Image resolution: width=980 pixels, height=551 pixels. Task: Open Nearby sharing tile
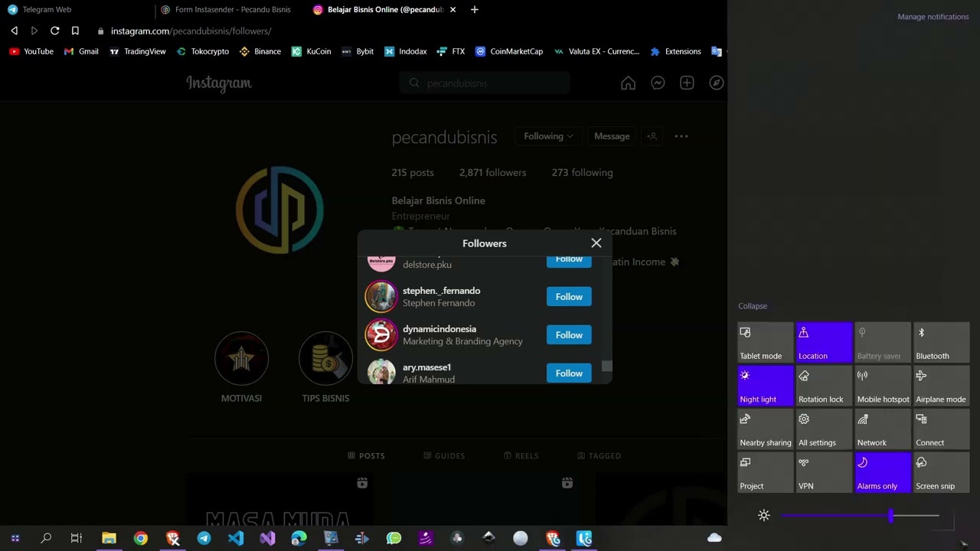[x=765, y=429]
